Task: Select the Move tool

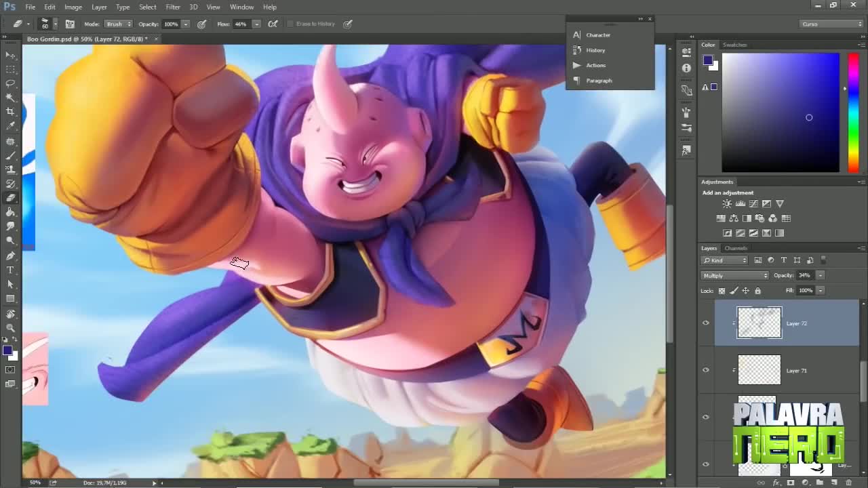Action: click(10, 55)
